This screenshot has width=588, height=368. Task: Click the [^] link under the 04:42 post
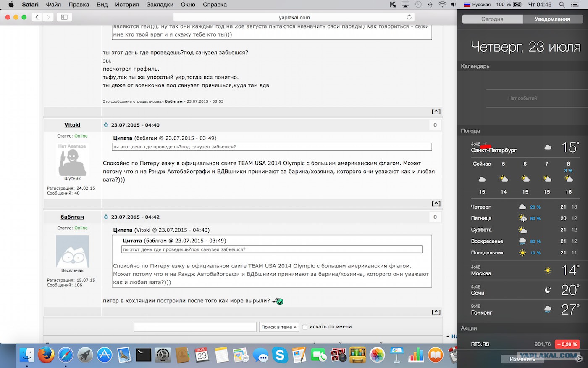(436, 312)
